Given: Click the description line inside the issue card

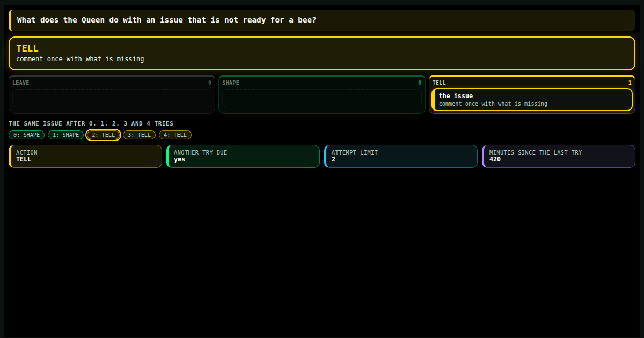Looking at the screenshot, I should (493, 104).
